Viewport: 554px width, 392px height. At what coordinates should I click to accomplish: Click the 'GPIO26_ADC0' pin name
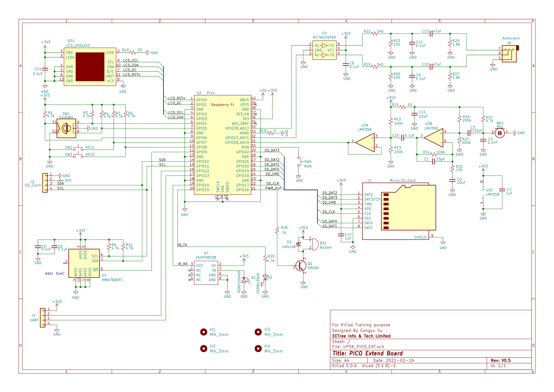(237, 142)
